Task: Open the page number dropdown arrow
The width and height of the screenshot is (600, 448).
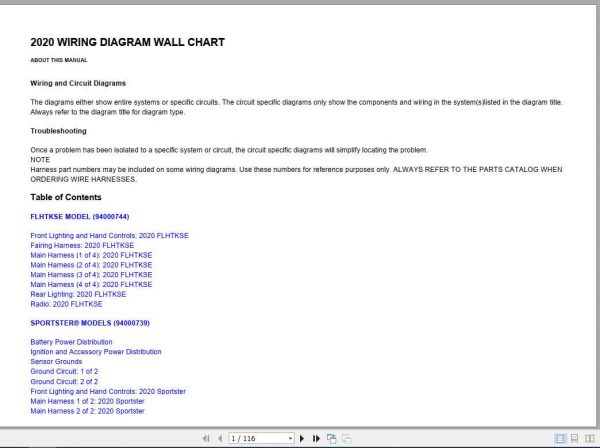Action: (290, 438)
